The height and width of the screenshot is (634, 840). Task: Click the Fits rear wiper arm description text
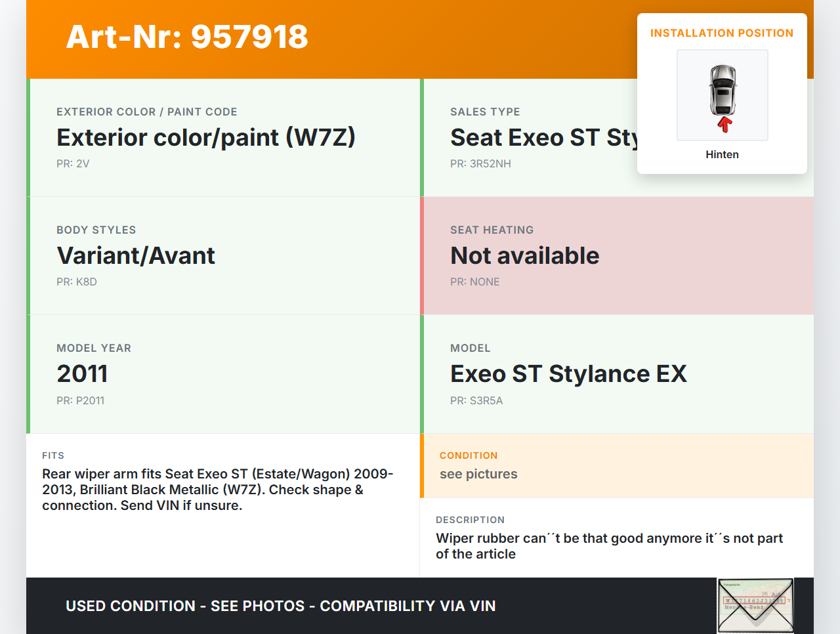[x=217, y=490]
